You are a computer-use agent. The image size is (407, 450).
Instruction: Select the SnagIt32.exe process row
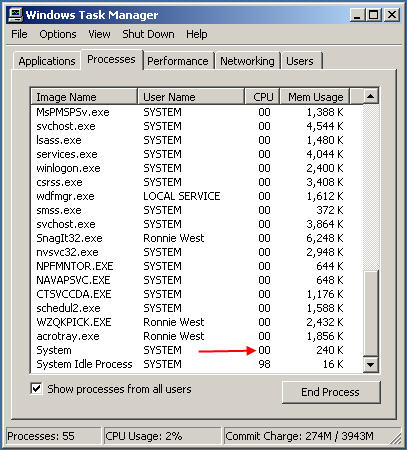point(196,238)
